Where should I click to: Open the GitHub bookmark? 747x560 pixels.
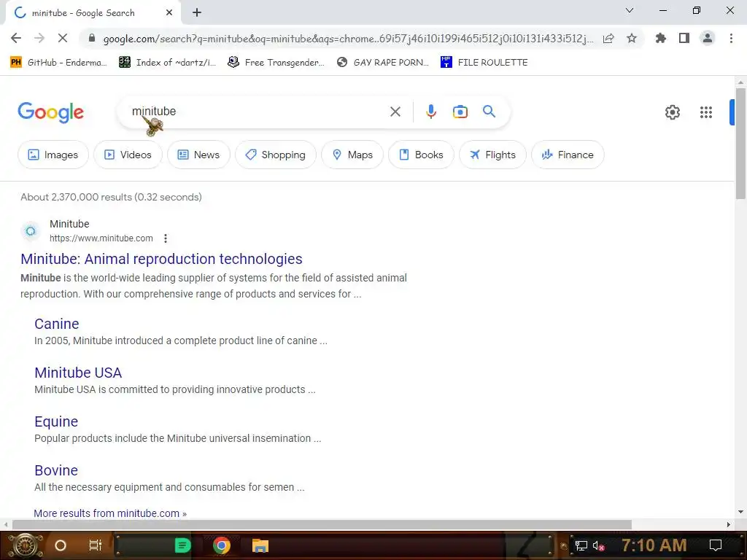58,63
